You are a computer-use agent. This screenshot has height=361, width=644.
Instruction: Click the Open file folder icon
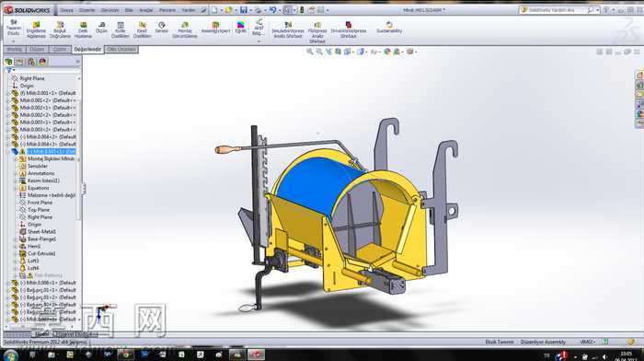click(229, 10)
